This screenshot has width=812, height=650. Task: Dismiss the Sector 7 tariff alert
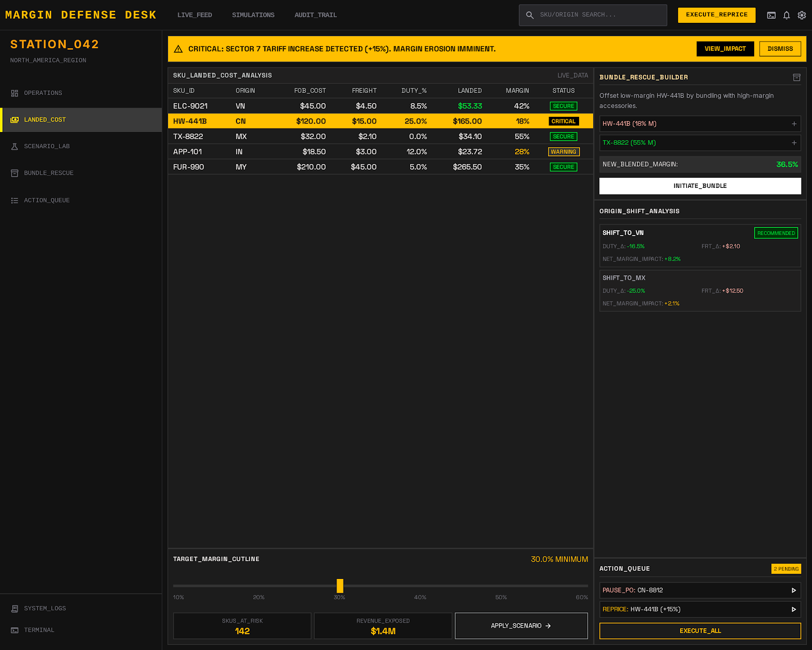(780, 49)
